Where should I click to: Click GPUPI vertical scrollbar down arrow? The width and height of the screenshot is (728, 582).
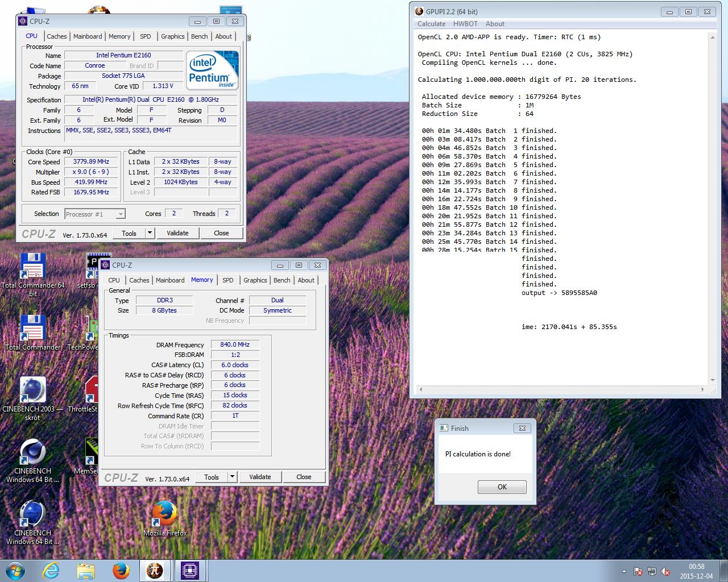pyautogui.click(x=713, y=380)
